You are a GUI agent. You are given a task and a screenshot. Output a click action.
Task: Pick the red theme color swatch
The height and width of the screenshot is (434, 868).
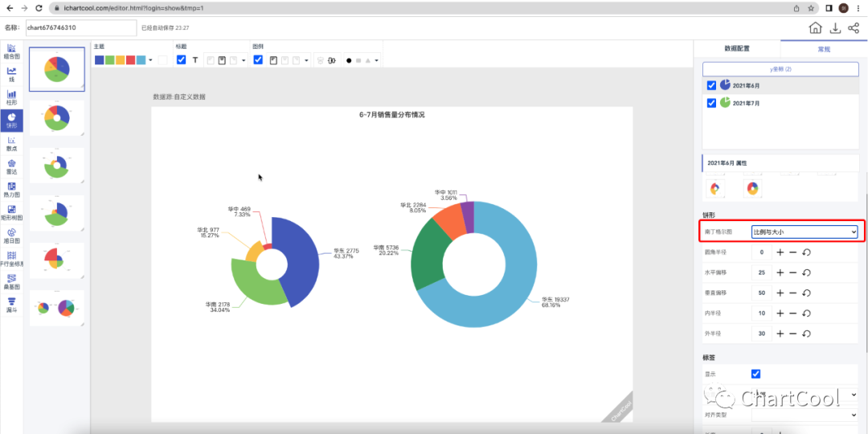pyautogui.click(x=131, y=59)
